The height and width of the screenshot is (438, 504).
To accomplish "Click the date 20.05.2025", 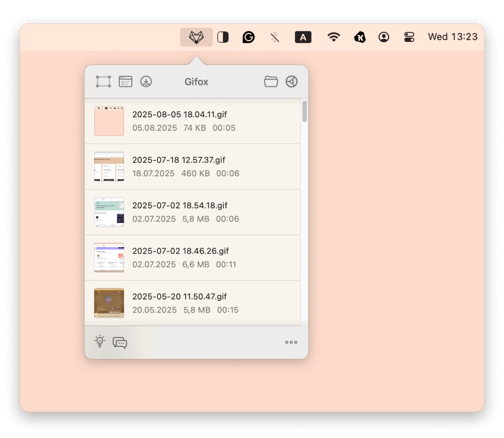I will [154, 310].
